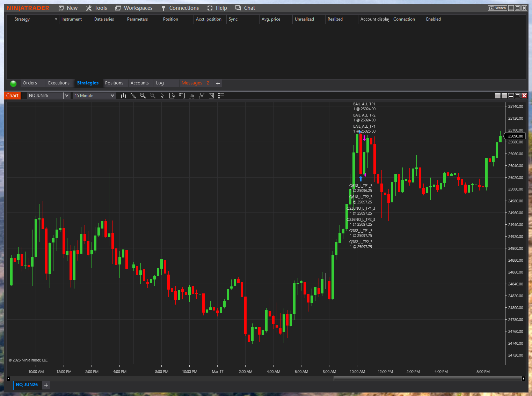Select the NQ JUN26 chart tab
The width and height of the screenshot is (532, 396).
click(x=27, y=385)
